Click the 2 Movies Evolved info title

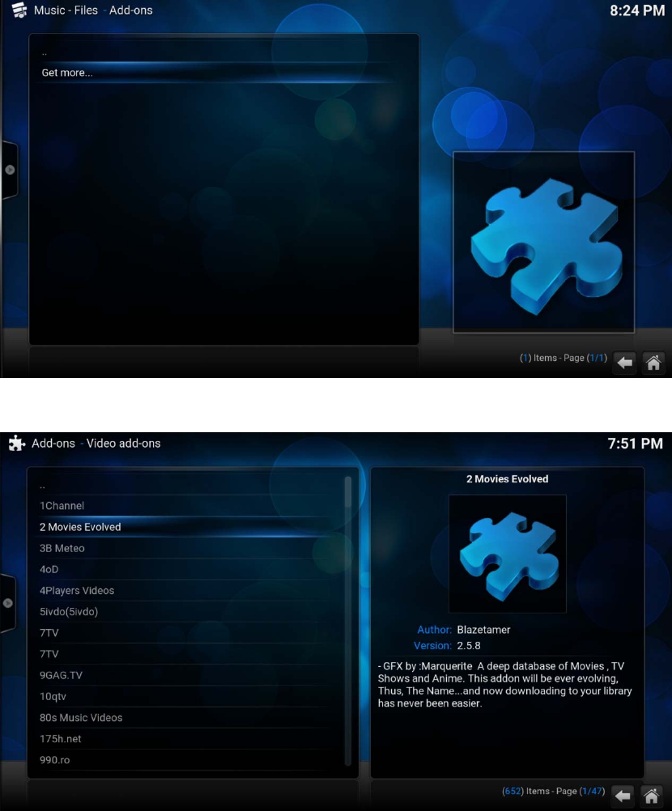(x=508, y=479)
